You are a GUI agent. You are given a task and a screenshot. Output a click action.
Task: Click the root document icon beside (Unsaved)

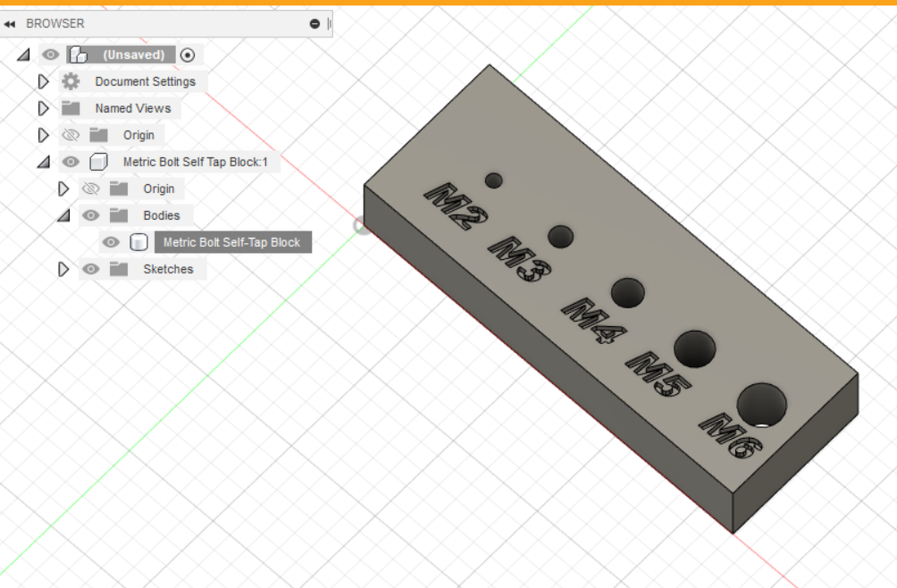point(77,54)
